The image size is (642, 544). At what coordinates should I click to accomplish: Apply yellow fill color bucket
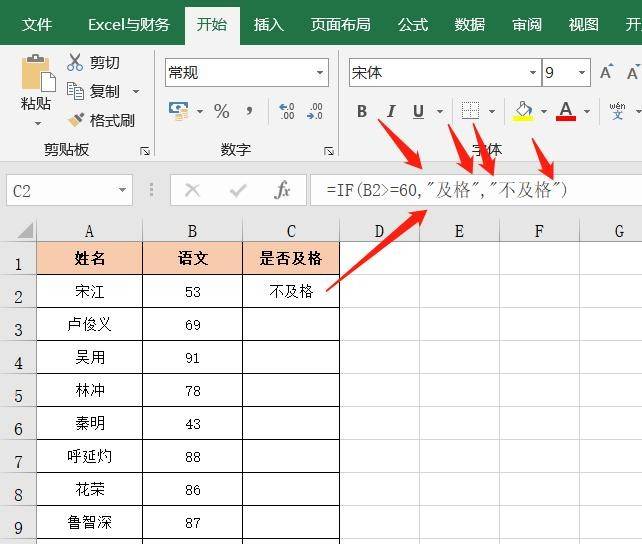click(x=523, y=111)
